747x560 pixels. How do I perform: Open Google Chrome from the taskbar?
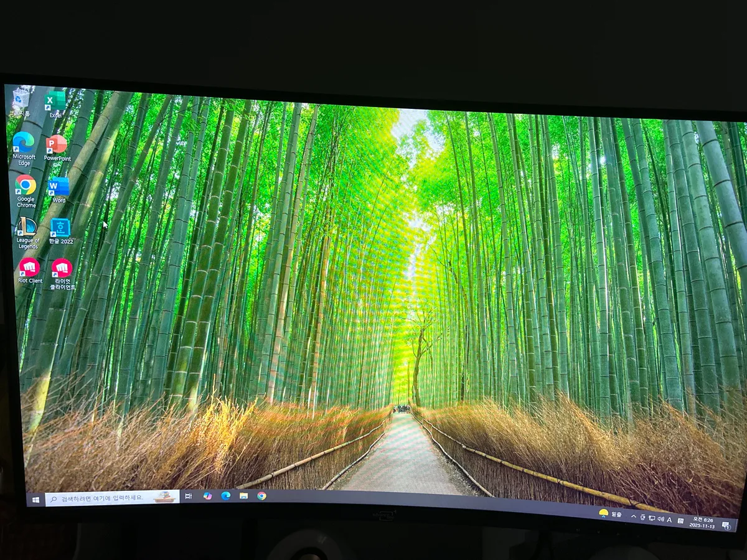click(261, 496)
